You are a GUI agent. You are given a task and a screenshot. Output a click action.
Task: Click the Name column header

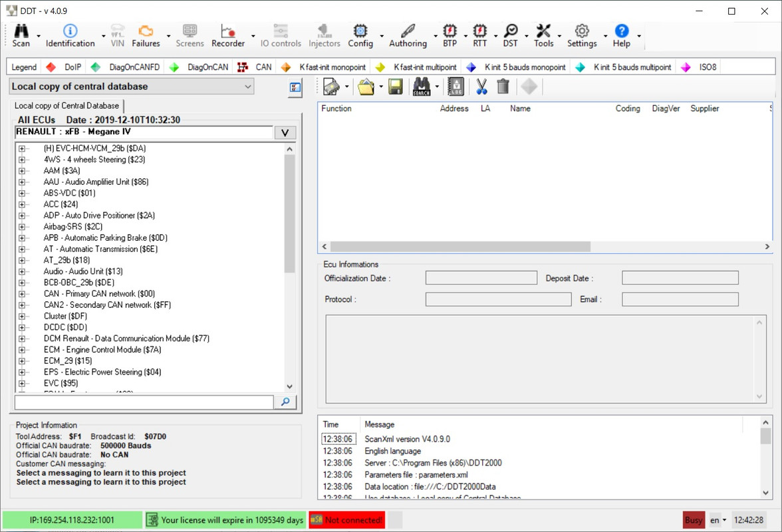[520, 108]
